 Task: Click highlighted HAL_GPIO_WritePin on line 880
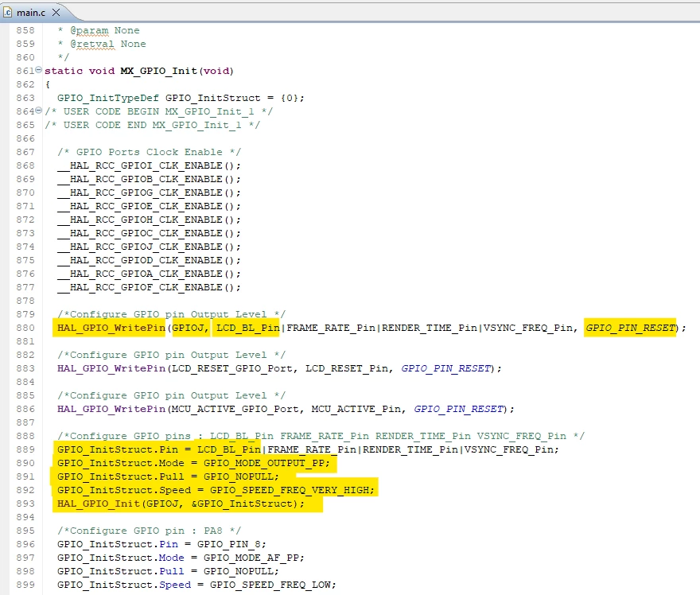pos(111,328)
